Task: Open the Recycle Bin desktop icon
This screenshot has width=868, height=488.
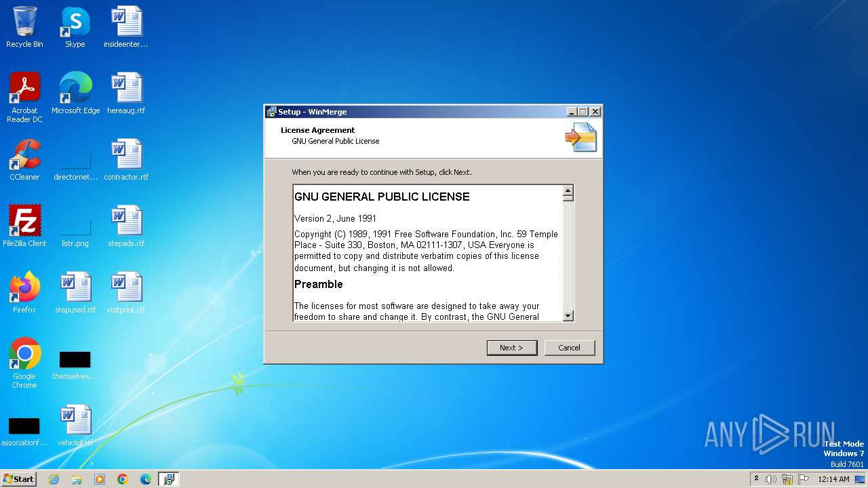Action: [24, 27]
